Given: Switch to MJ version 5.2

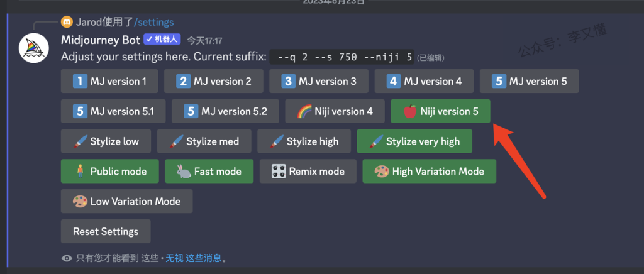Looking at the screenshot, I should (225, 111).
